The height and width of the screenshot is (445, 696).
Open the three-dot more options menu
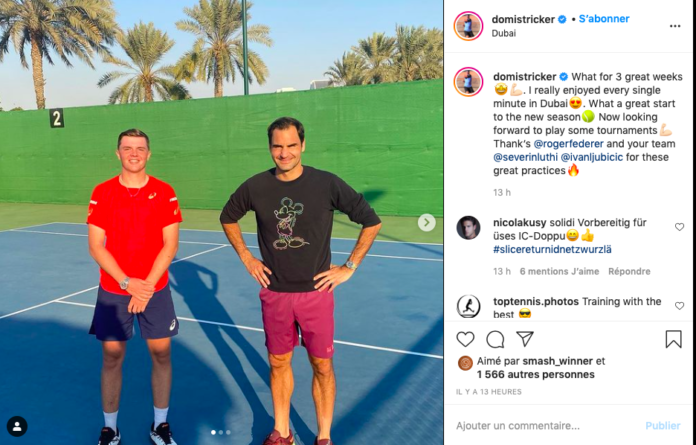click(675, 26)
